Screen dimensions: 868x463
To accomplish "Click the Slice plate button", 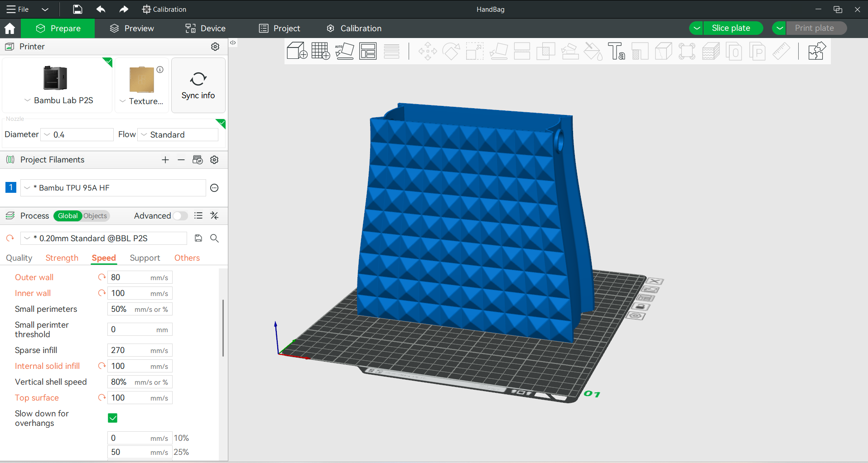I will point(731,28).
